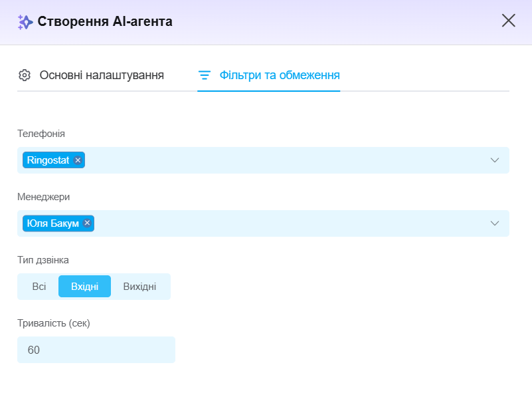
Task: Select the Всі call type option
Action: tap(39, 286)
